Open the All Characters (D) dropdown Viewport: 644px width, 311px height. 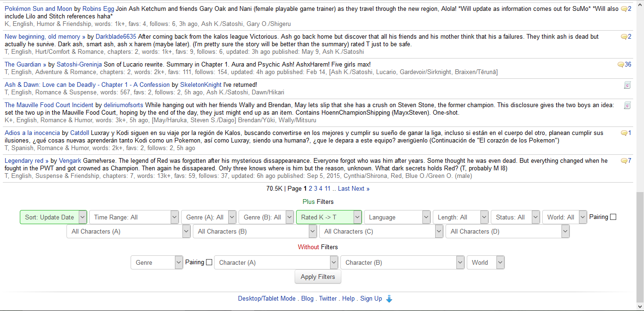click(x=508, y=231)
